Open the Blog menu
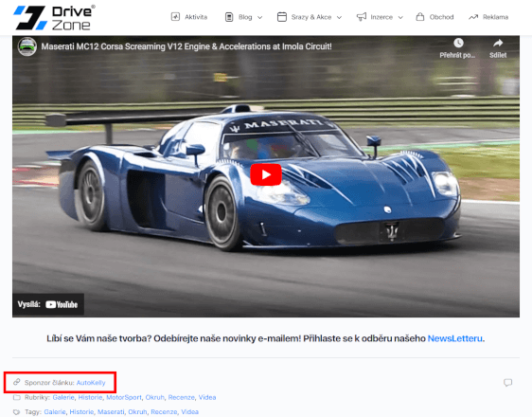 pos(245,17)
